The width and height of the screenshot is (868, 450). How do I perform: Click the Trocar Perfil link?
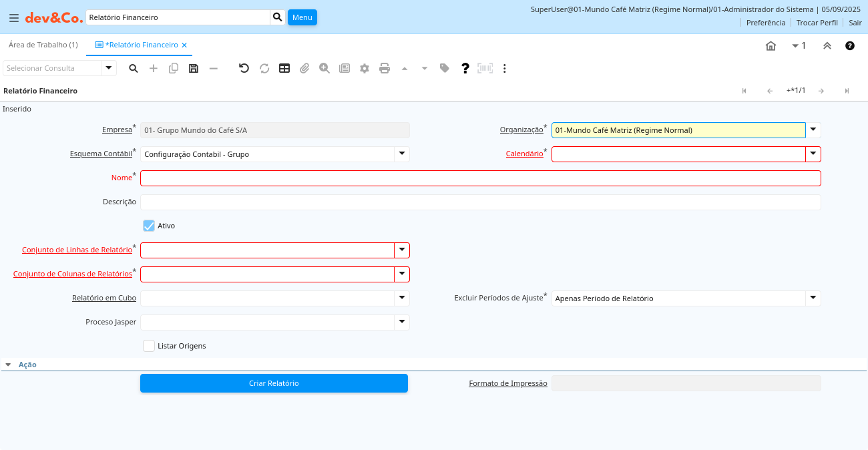817,23
